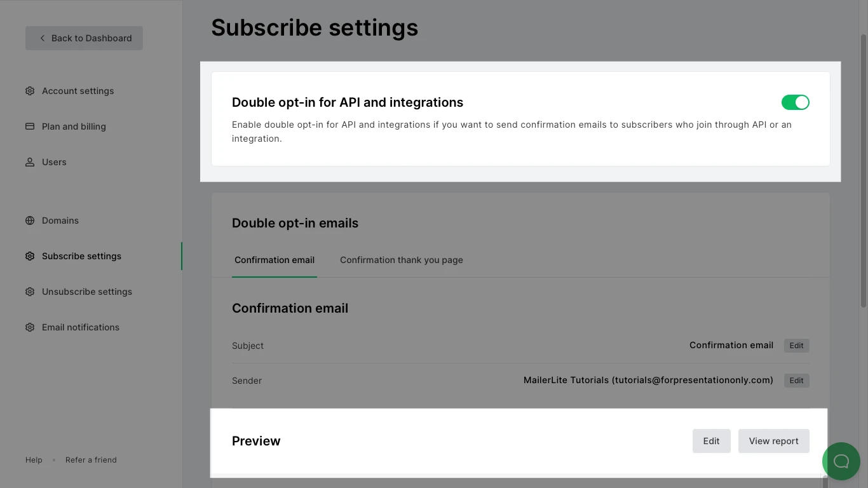
Task: Click the Email notifications gear icon
Action: (30, 327)
